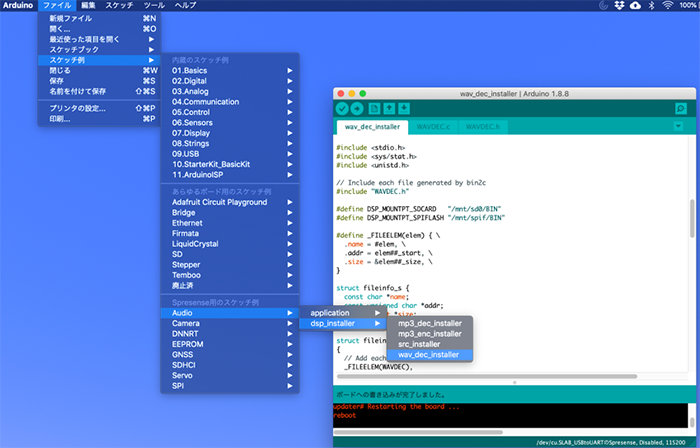Click the Verify checkmark toolbar button
The width and height of the screenshot is (700, 448).
[342, 108]
